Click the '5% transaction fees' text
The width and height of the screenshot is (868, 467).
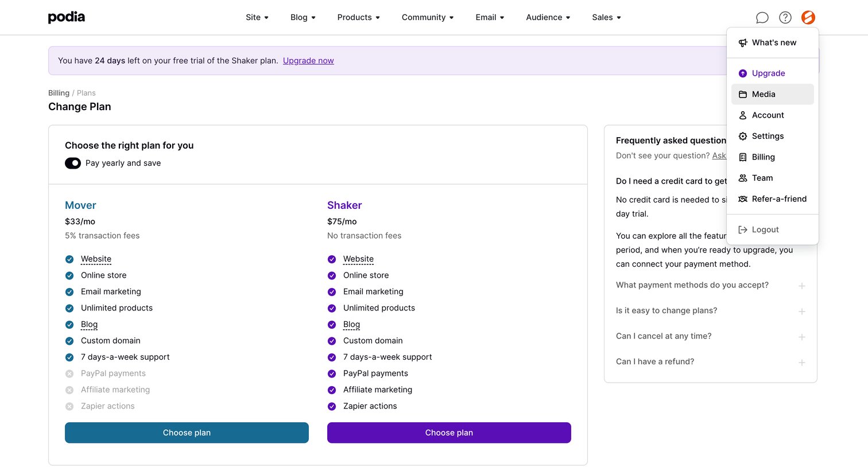[102, 236]
